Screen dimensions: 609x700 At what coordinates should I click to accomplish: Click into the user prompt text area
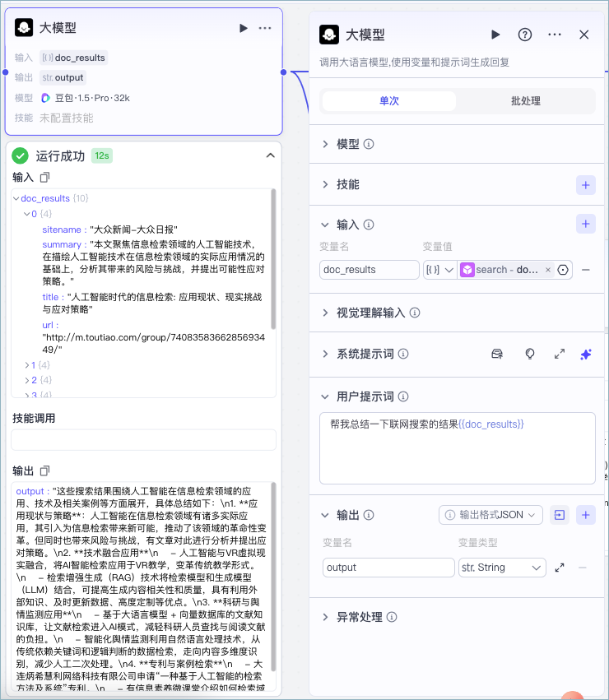[x=458, y=448]
